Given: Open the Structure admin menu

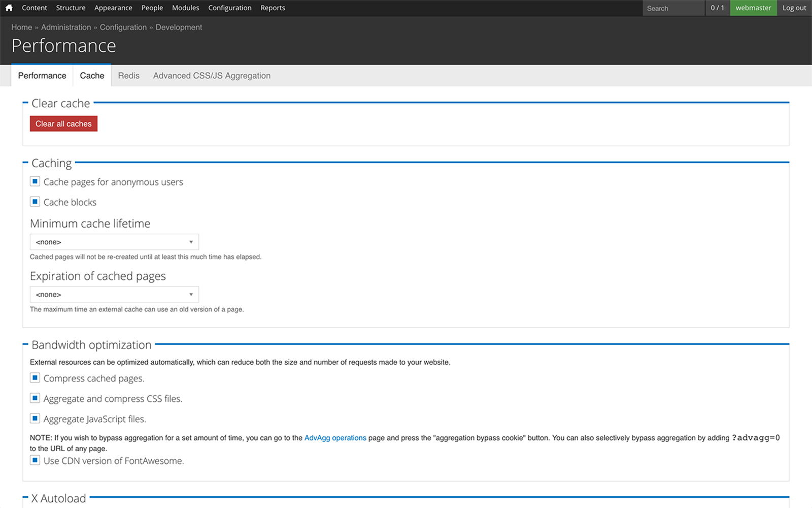Looking at the screenshot, I should click(x=71, y=8).
